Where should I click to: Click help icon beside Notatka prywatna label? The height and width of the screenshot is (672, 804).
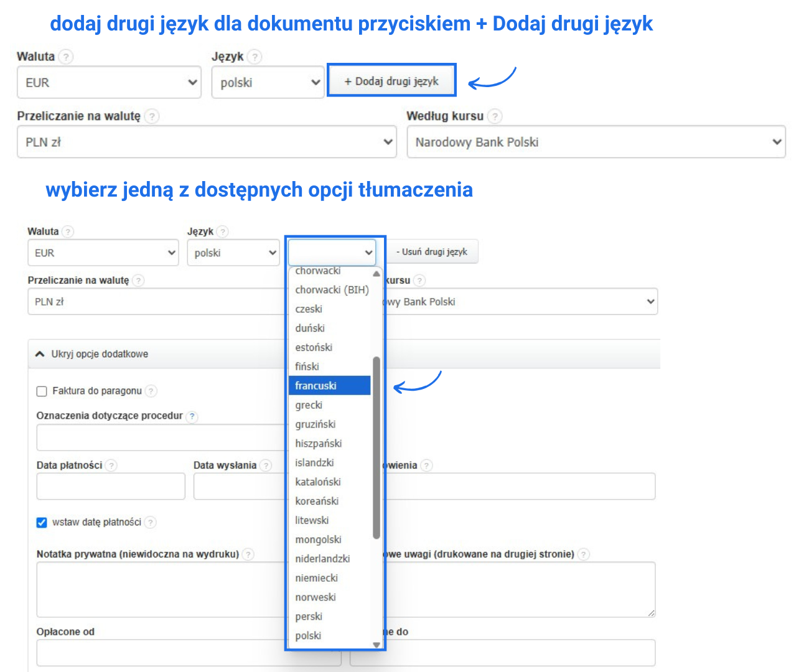tap(248, 554)
